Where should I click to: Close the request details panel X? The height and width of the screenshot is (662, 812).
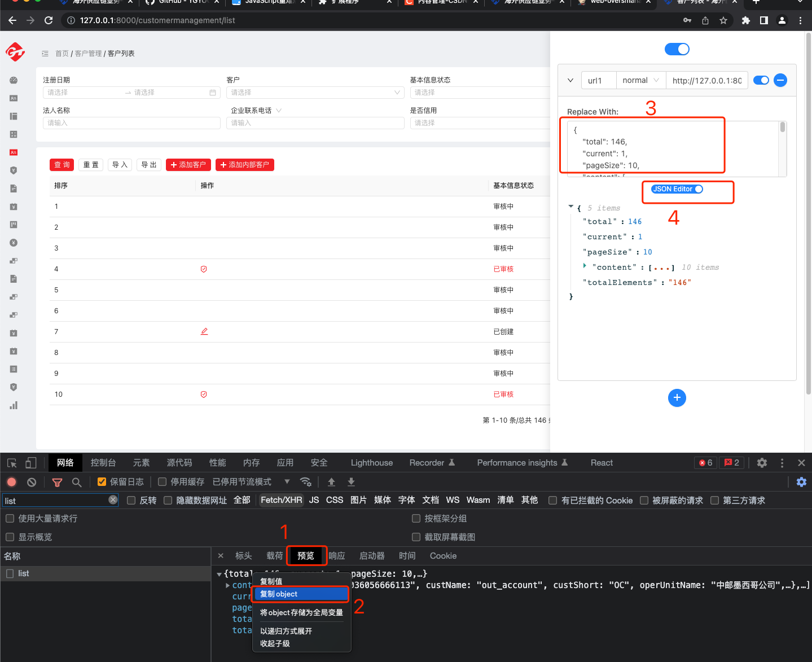(x=221, y=556)
